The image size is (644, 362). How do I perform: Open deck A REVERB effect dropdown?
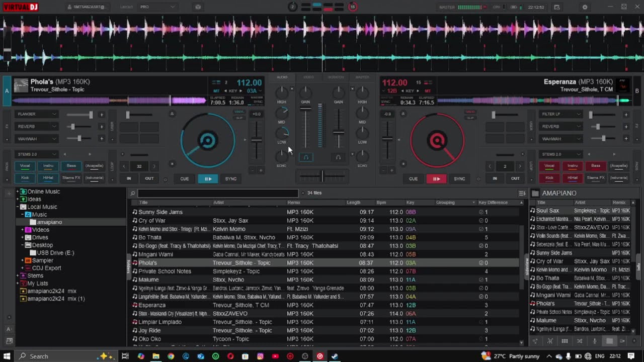[37, 127]
